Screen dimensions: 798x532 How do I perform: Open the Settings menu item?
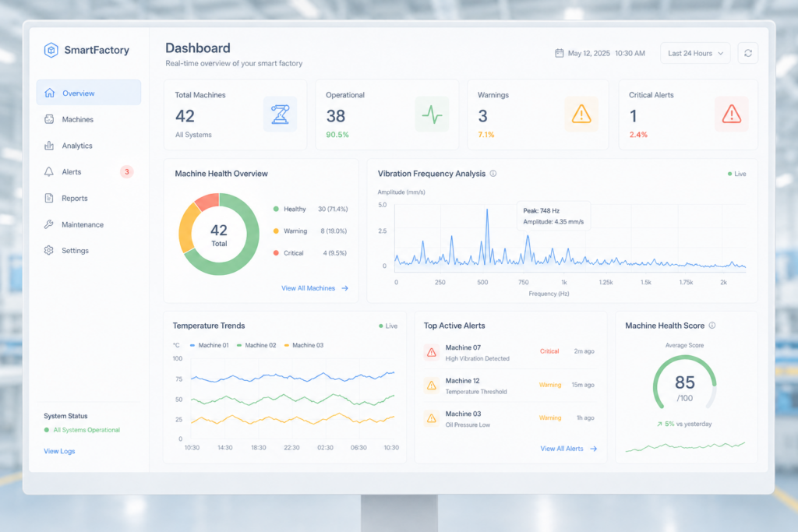coord(89,250)
